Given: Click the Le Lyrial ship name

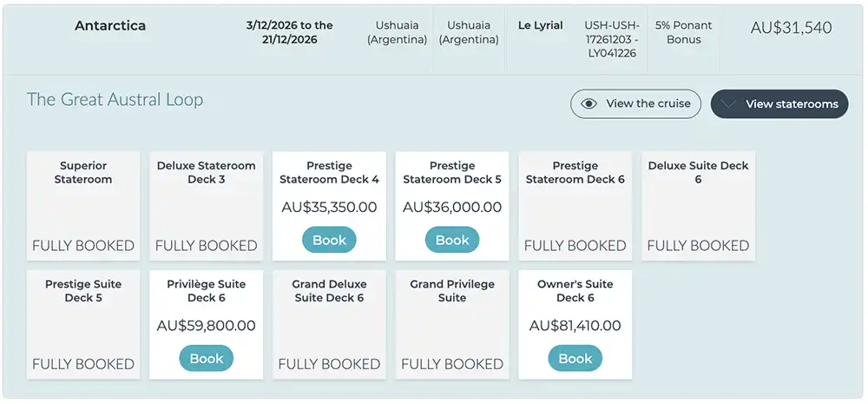Looking at the screenshot, I should click(x=540, y=26).
